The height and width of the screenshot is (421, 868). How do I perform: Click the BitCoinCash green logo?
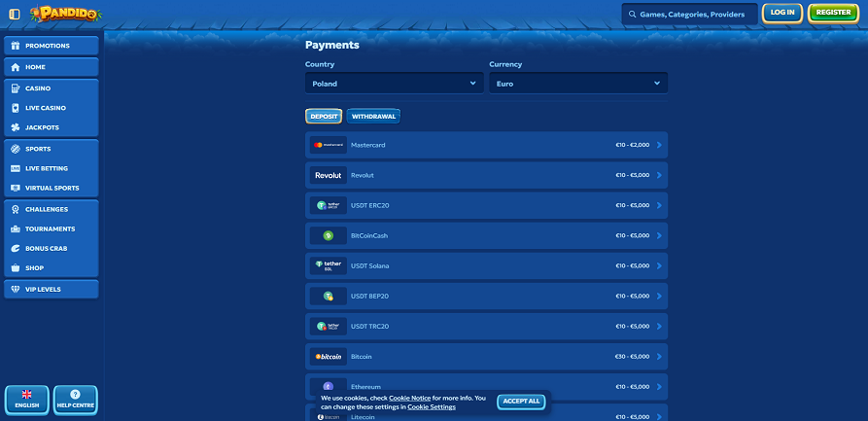coord(329,235)
